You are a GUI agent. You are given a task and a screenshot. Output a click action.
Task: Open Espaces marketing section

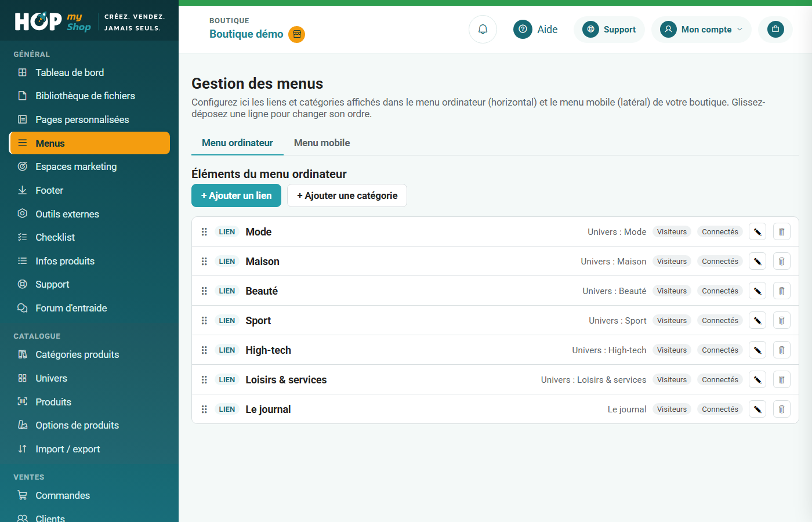pyautogui.click(x=89, y=166)
